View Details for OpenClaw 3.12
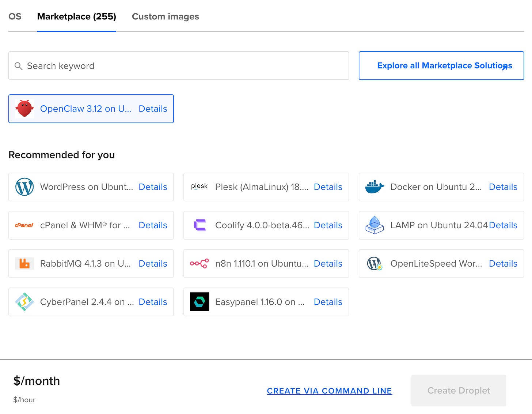The height and width of the screenshot is (414, 532). click(x=153, y=109)
